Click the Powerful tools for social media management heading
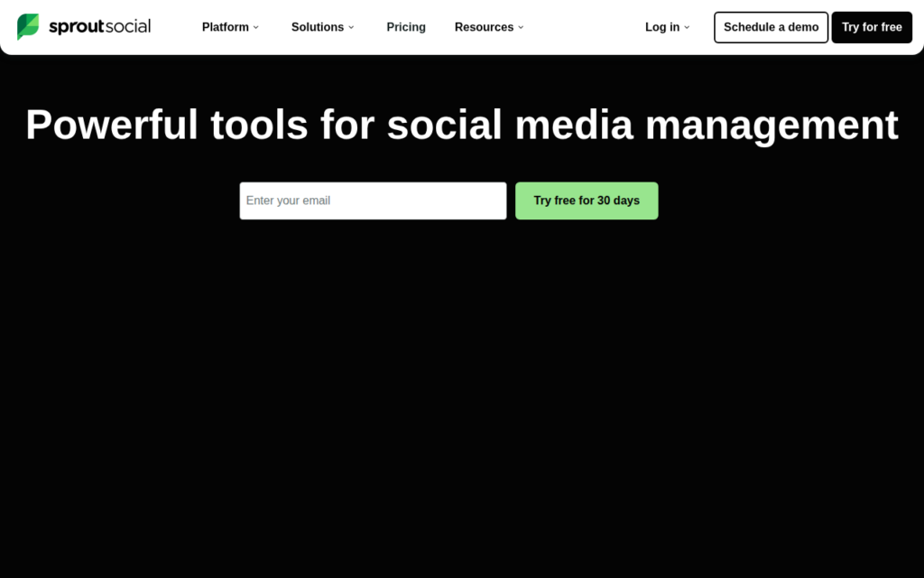This screenshot has height=578, width=924. click(462, 125)
